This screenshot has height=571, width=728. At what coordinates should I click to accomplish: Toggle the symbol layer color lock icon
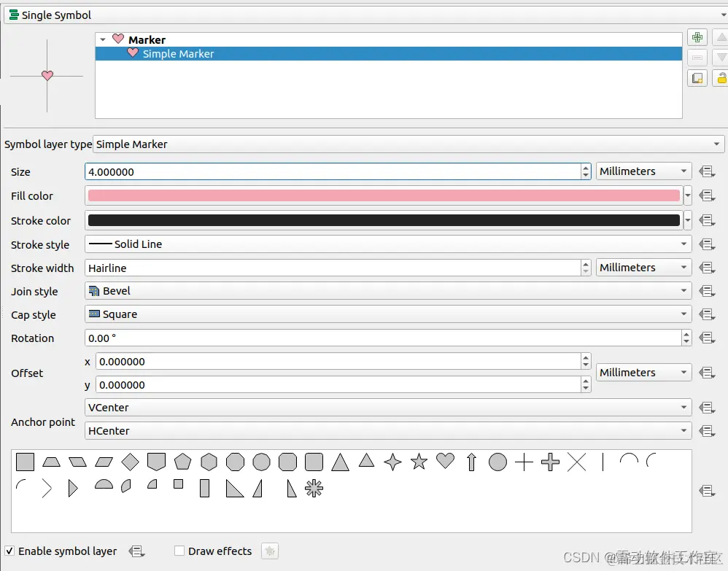tap(721, 78)
